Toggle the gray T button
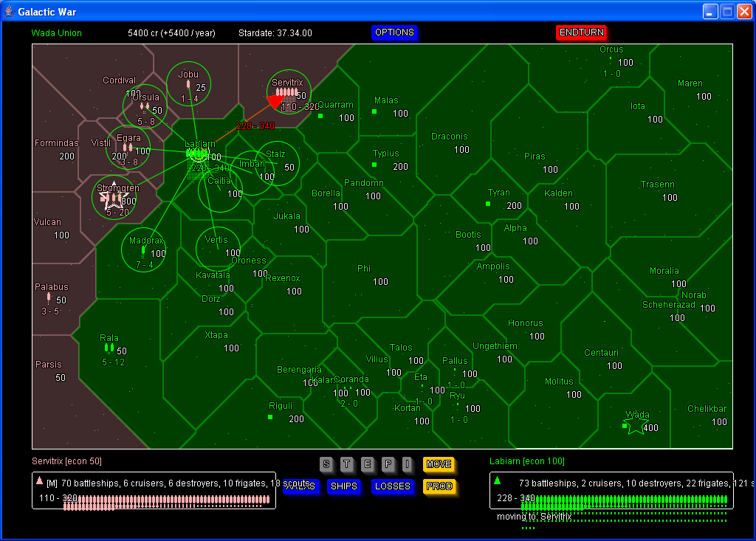This screenshot has height=541, width=756. click(346, 464)
